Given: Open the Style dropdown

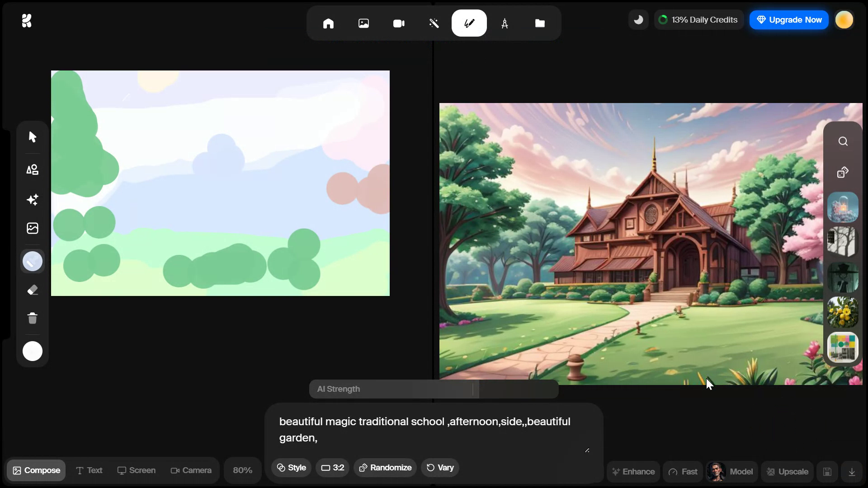Looking at the screenshot, I should tap(292, 468).
